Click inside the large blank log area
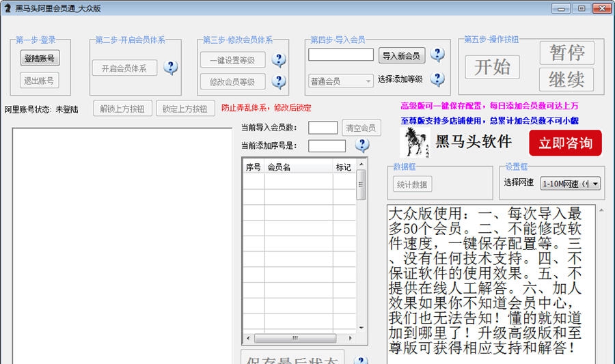The height and width of the screenshot is (364, 615). coord(122,246)
